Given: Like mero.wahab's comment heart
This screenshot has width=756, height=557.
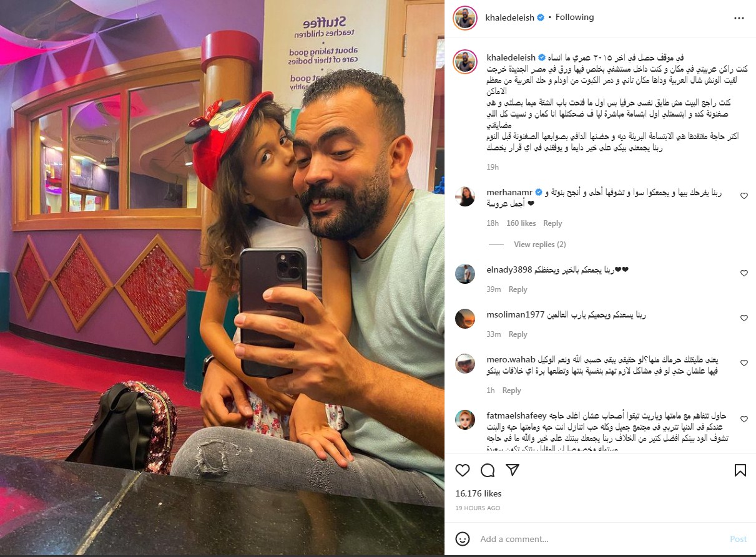Looking at the screenshot, I should click(x=744, y=363).
